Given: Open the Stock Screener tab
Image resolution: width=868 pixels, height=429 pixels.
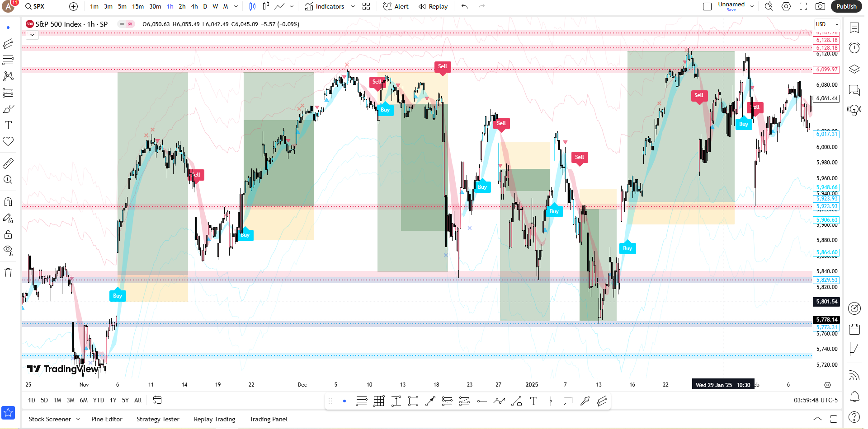Looking at the screenshot, I should click(x=50, y=419).
